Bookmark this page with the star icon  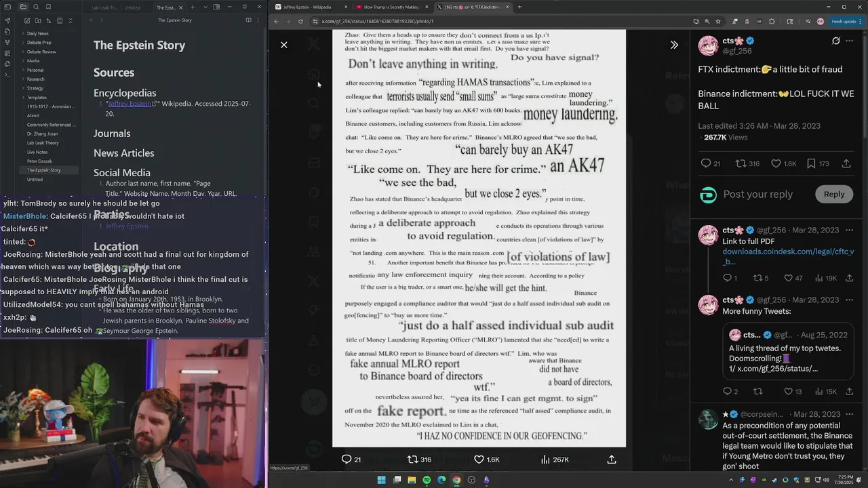(718, 21)
